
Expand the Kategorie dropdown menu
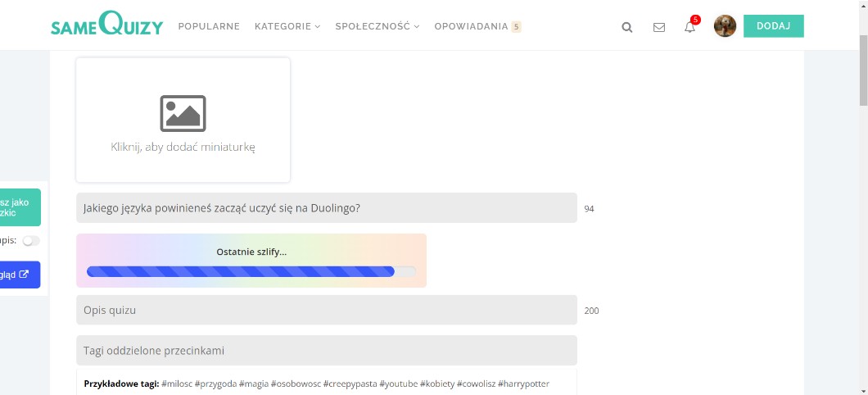coord(287,26)
